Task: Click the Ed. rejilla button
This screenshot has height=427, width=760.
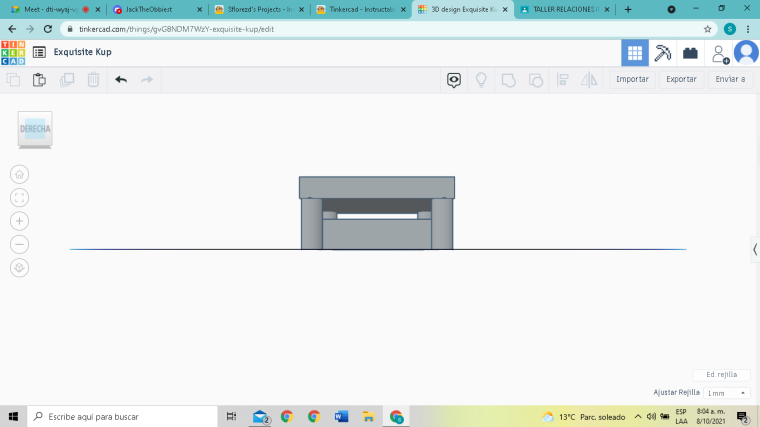Action: [x=722, y=375]
